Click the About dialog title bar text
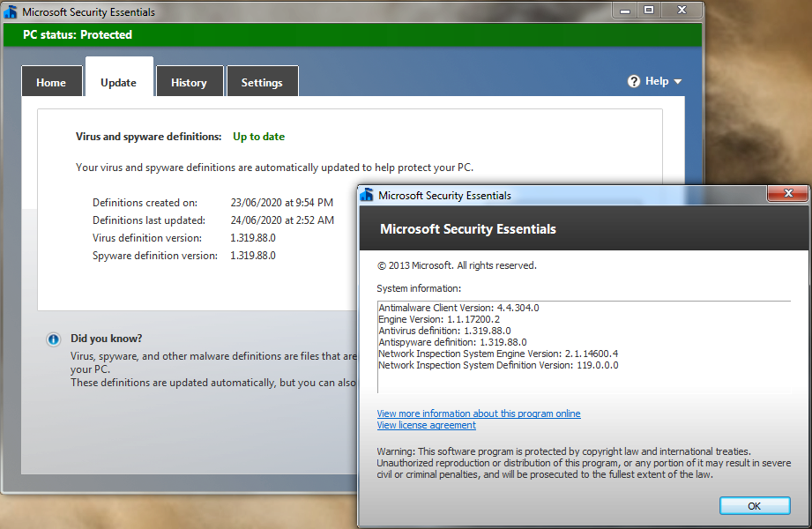Viewport: 812px width, 529px height. pos(445,196)
